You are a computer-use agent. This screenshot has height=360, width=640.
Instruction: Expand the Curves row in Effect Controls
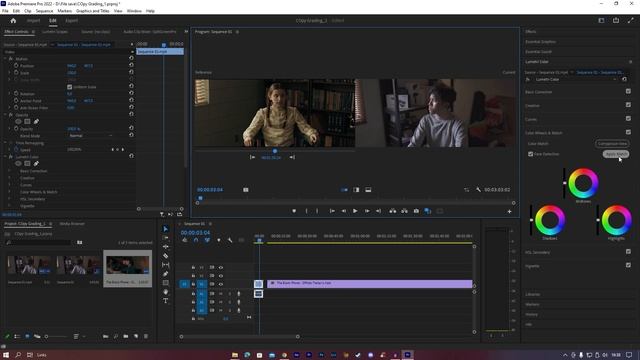click(x=9, y=185)
